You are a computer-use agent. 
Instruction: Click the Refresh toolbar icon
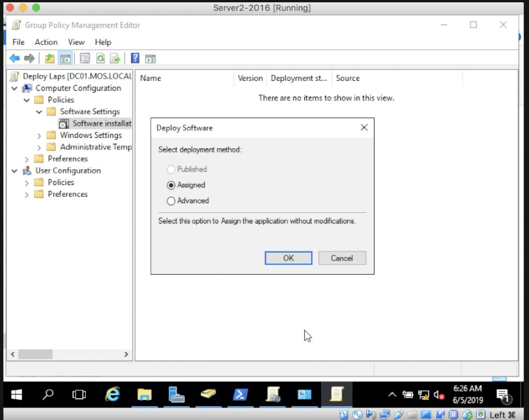(x=100, y=58)
